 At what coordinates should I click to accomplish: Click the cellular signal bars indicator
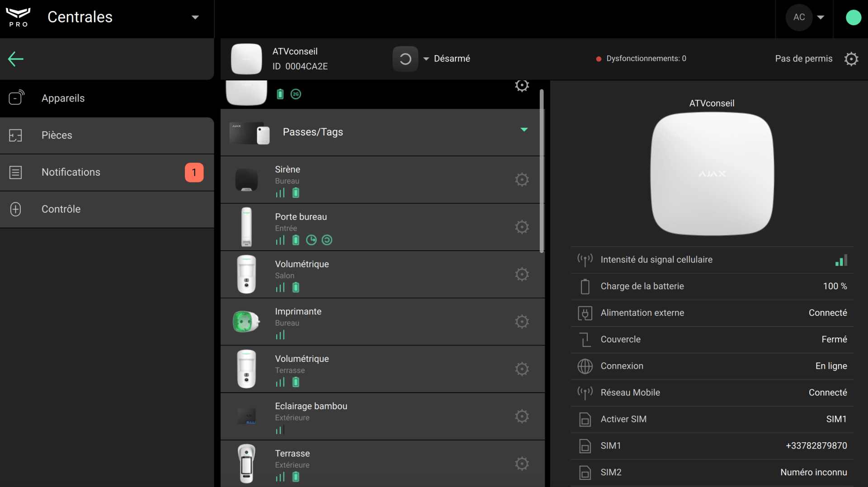point(841,260)
